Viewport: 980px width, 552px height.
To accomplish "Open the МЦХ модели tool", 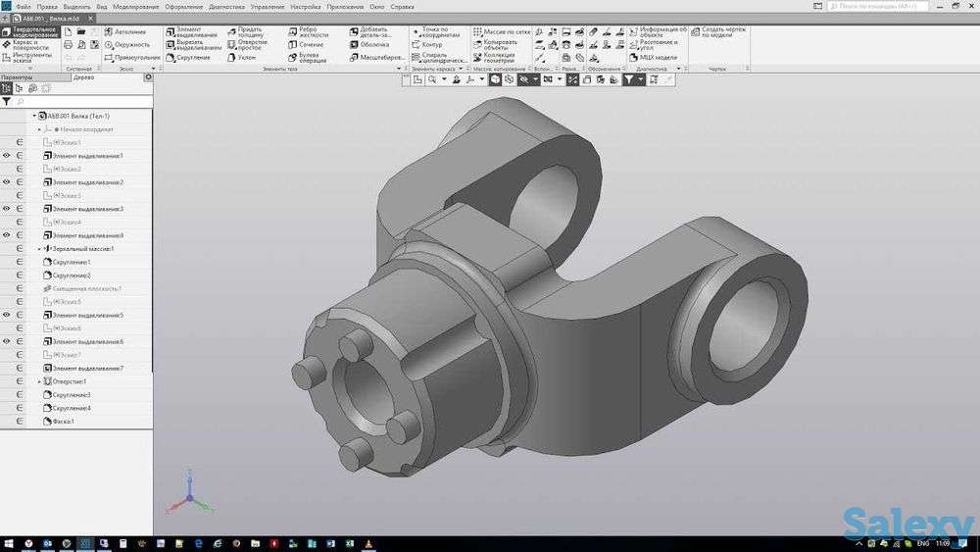I will (652, 58).
